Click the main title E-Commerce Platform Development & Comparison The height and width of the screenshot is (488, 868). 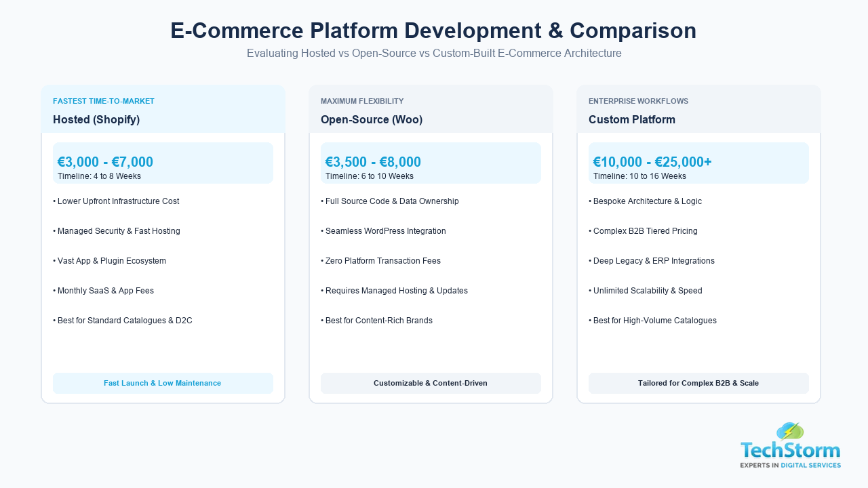[433, 30]
